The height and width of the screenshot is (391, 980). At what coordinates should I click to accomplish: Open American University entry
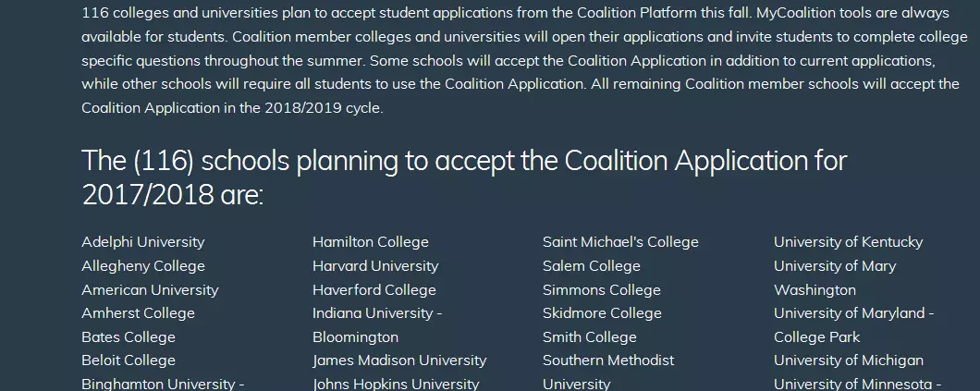click(x=150, y=290)
